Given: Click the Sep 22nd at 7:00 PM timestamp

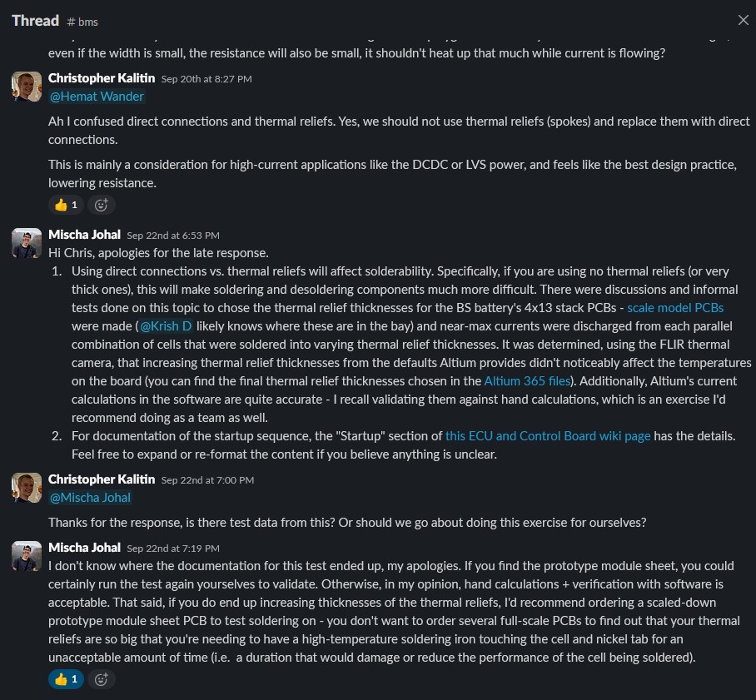Looking at the screenshot, I should (207, 480).
